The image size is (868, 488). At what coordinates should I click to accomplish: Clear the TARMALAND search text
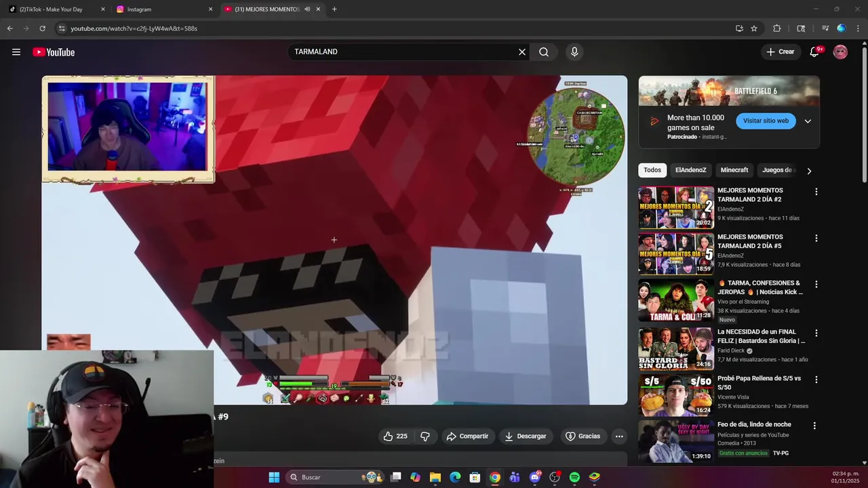[522, 52]
